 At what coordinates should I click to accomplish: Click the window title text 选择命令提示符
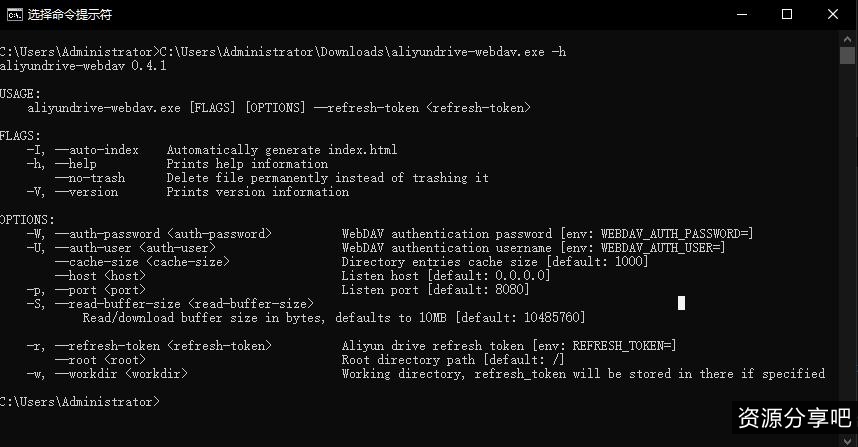70,15
